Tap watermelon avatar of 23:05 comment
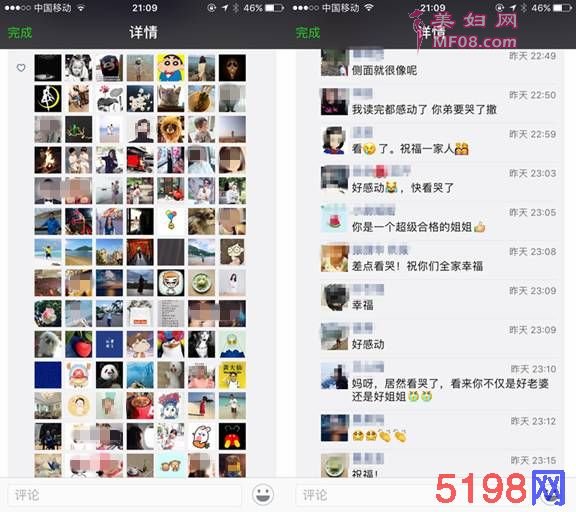The image size is (576, 512). (334, 219)
